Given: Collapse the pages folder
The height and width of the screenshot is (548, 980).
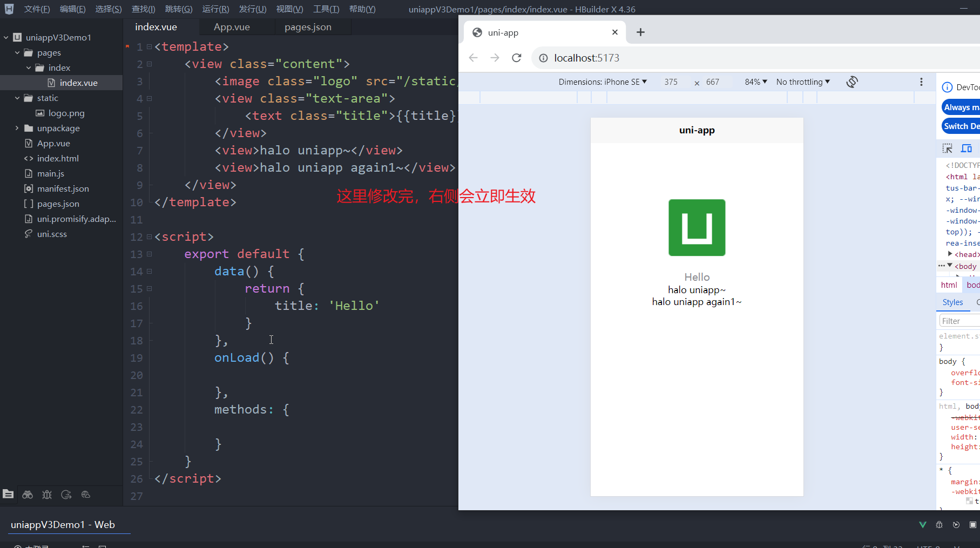Looking at the screenshot, I should pos(17,52).
